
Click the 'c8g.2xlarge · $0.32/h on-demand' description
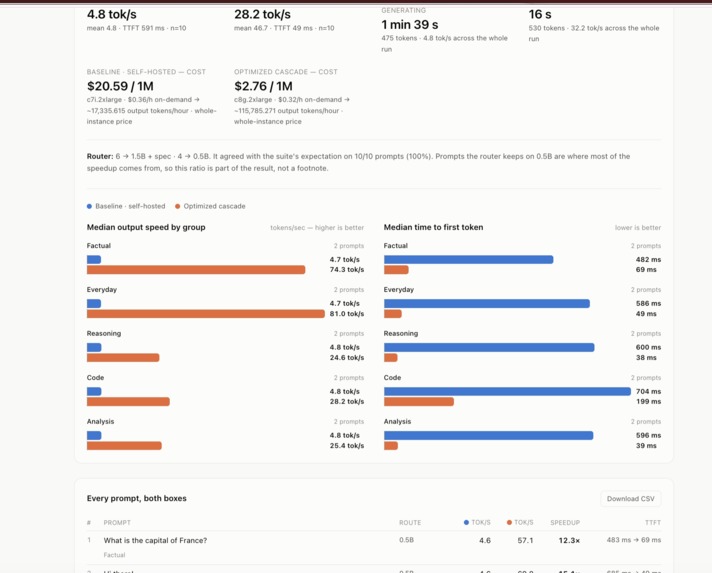coord(292,110)
